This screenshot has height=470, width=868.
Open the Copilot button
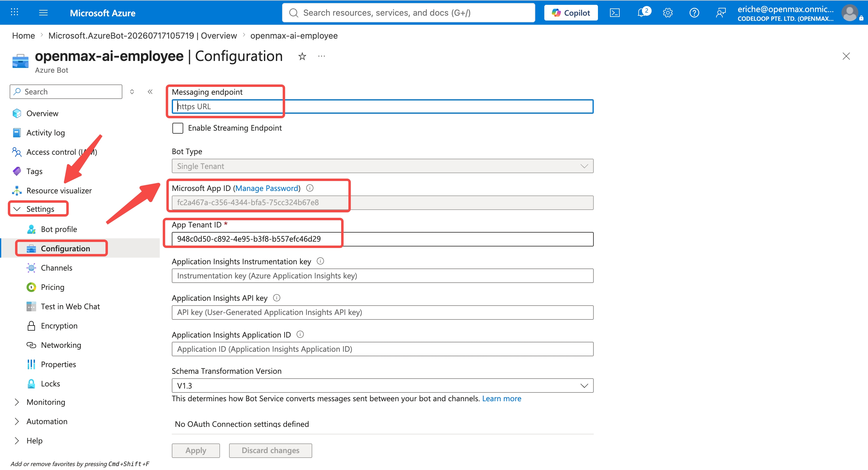[x=571, y=13]
